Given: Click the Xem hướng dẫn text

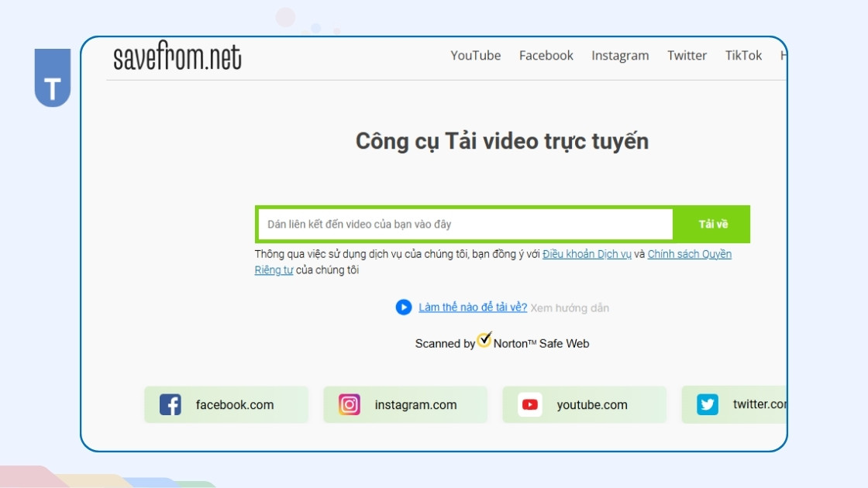Looking at the screenshot, I should (570, 308).
